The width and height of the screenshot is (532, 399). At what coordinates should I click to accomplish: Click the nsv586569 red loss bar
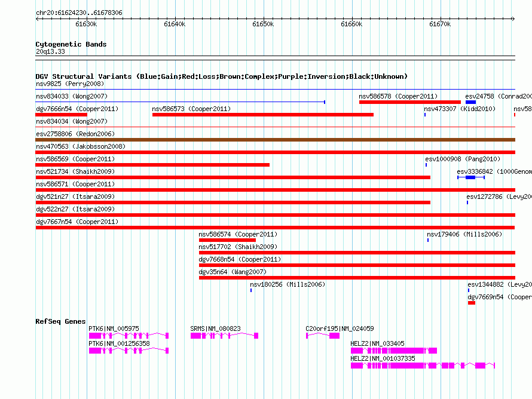click(x=152, y=165)
